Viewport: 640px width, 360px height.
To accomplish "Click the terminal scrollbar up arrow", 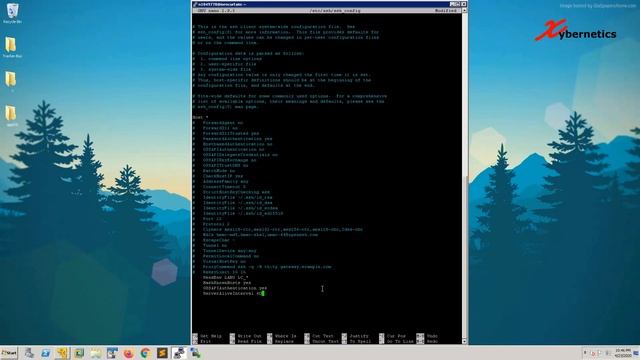I will click(x=464, y=11).
